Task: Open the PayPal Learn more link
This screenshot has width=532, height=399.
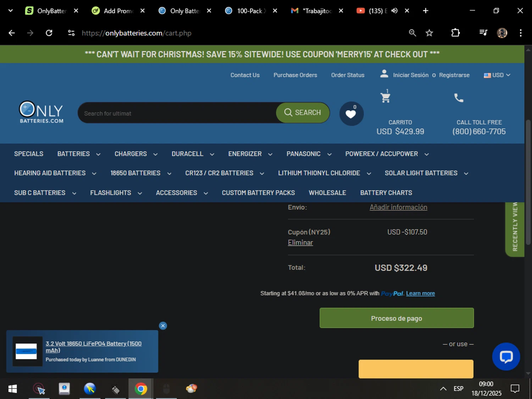Action: click(420, 293)
